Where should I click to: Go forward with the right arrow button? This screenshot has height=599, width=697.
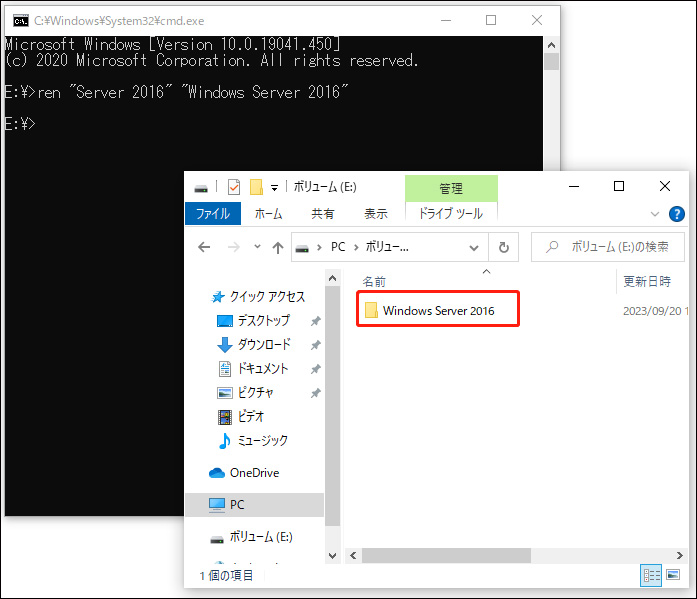point(234,247)
